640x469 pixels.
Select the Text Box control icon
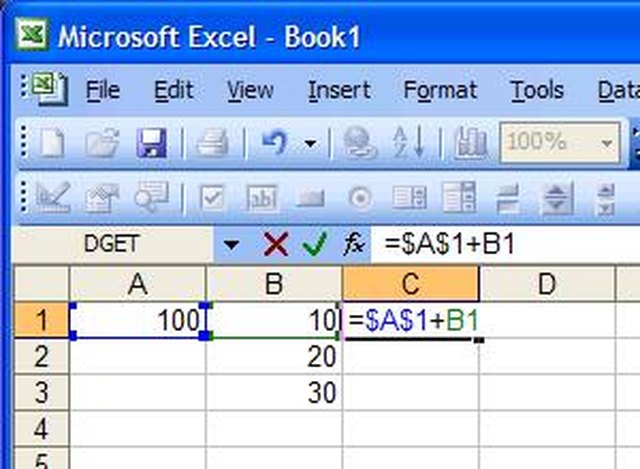pyautogui.click(x=262, y=198)
